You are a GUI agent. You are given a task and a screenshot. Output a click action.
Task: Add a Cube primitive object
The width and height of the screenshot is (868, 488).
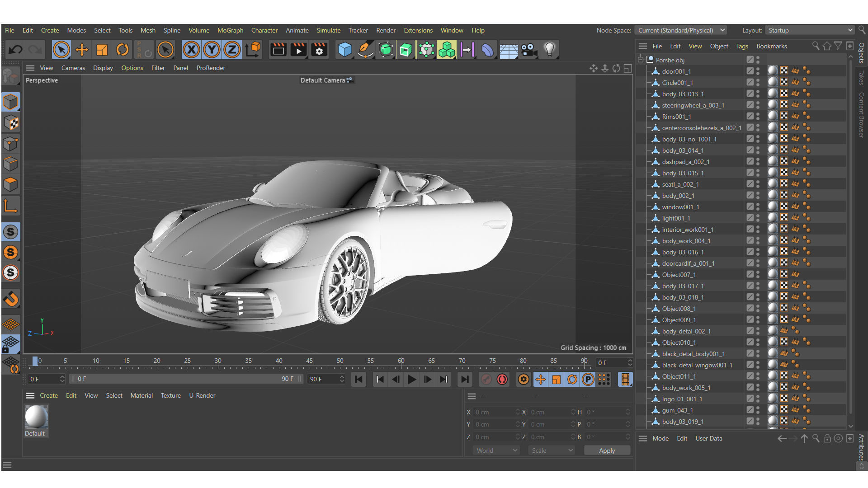344,50
